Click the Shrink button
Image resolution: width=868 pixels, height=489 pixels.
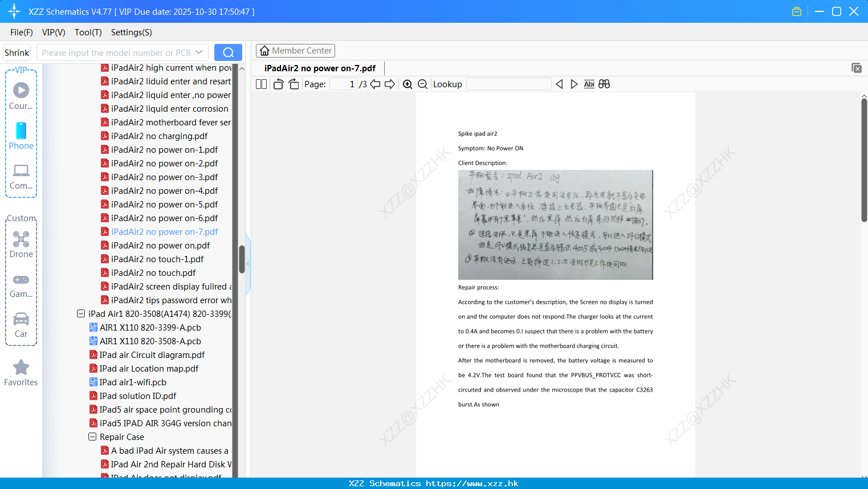(x=17, y=52)
